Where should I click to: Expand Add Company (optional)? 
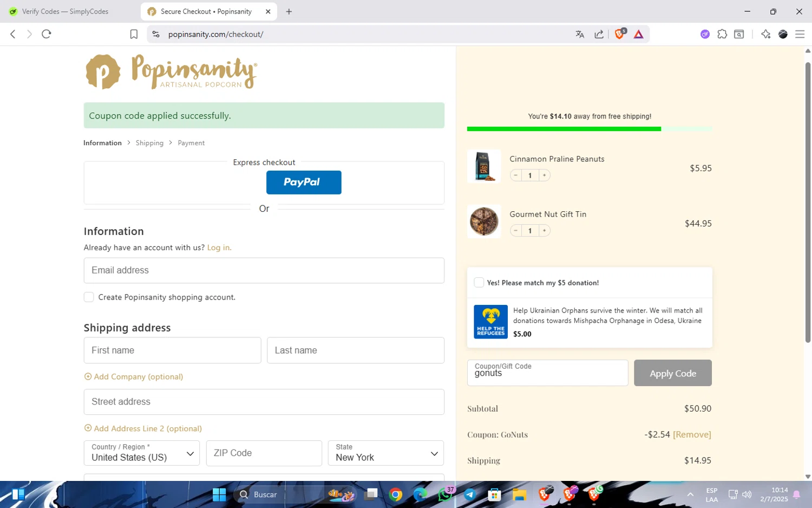tap(134, 376)
